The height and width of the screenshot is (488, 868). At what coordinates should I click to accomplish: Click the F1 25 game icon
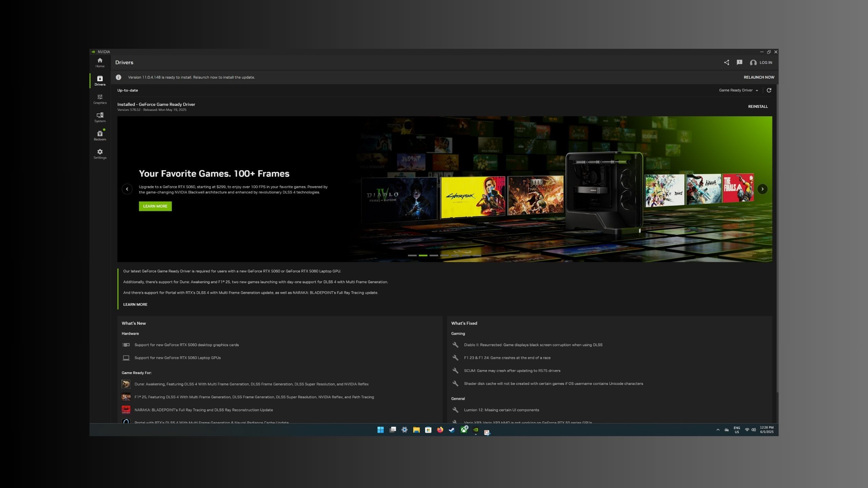(126, 397)
